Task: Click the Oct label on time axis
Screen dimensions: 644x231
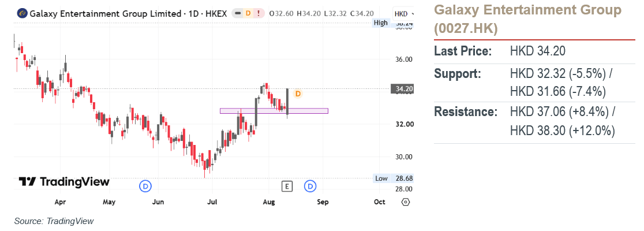Action: [380, 202]
